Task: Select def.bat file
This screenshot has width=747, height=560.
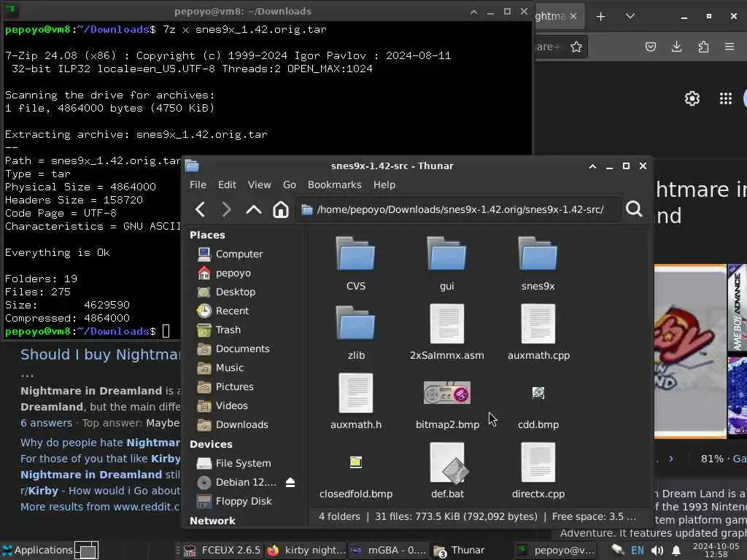Action: pos(447,471)
